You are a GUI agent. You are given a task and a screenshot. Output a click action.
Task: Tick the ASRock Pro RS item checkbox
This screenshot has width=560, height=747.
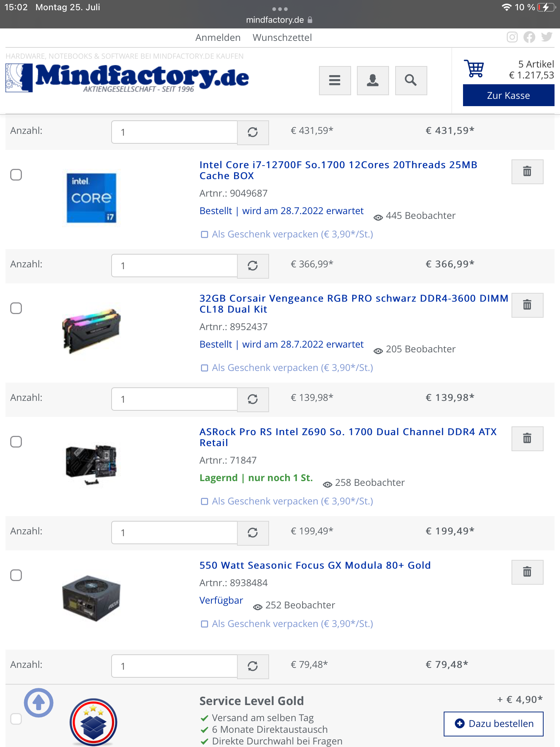point(16,442)
